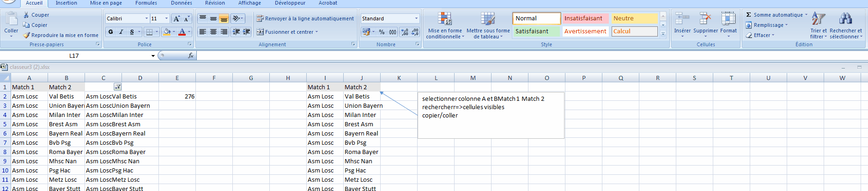Increase font size with the large A icon
868x191 pixels.
point(176,18)
